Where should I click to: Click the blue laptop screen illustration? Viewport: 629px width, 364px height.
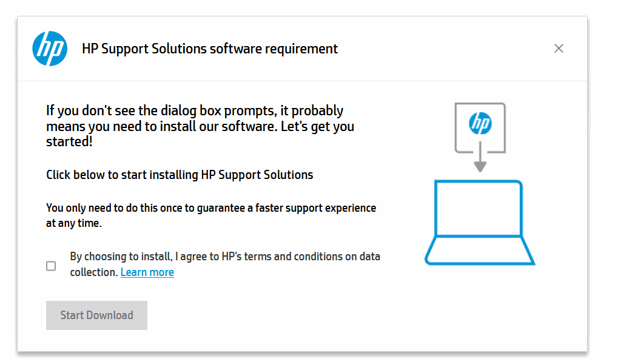pyautogui.click(x=479, y=209)
